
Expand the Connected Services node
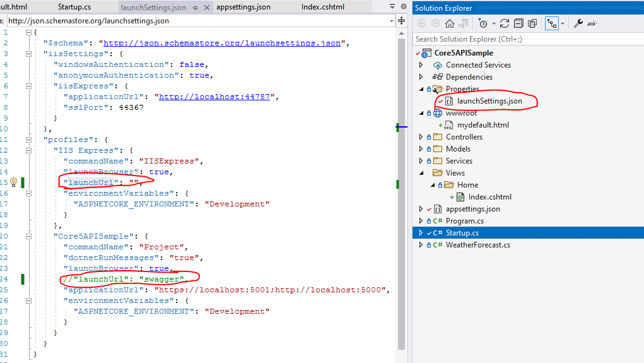point(421,65)
